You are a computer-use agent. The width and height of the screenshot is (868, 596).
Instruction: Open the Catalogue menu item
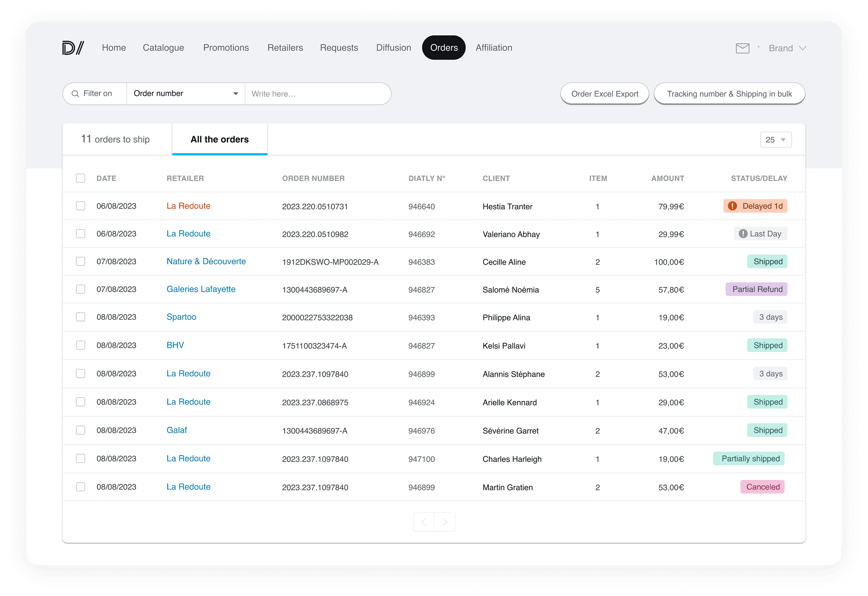point(163,48)
